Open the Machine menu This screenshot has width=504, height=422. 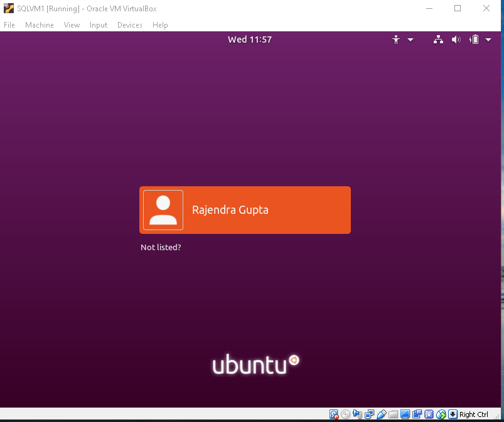39,25
